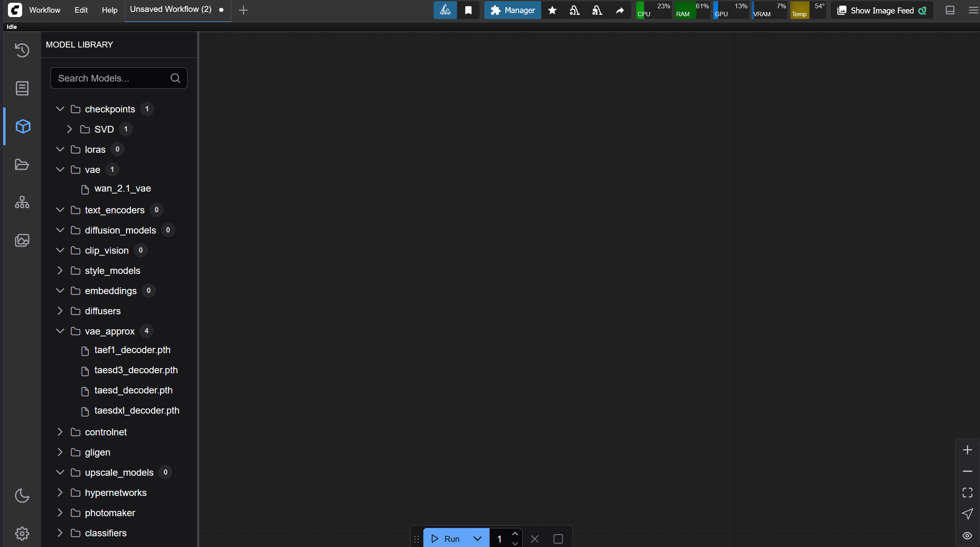
Task: Collapse the text_encoders folder chevron
Action: click(x=60, y=210)
